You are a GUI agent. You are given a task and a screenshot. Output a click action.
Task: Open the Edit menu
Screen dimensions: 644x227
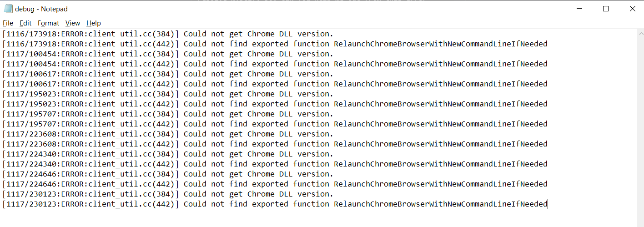click(x=25, y=23)
